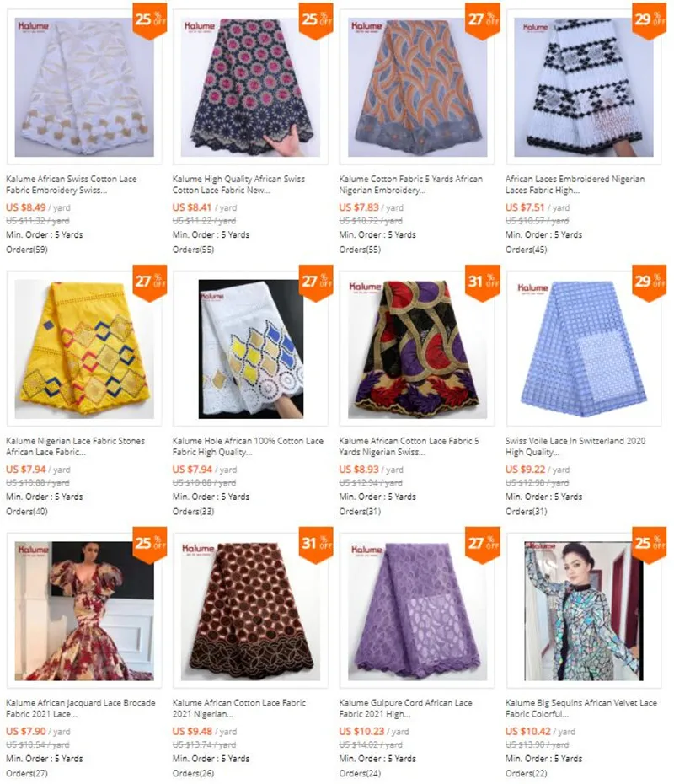Image resolution: width=674 pixels, height=784 pixels.
Task: Open 'Kalume High Quality African Swiss' title link
Action: (x=238, y=184)
